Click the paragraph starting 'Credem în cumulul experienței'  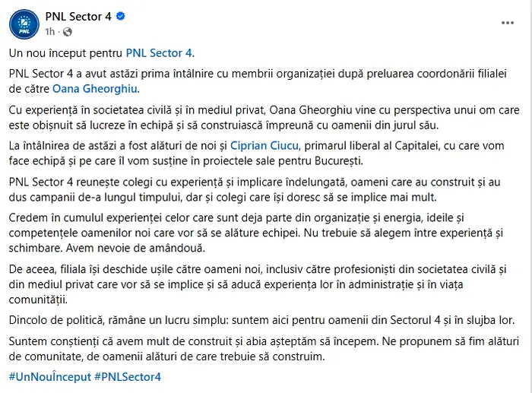[x=256, y=233]
